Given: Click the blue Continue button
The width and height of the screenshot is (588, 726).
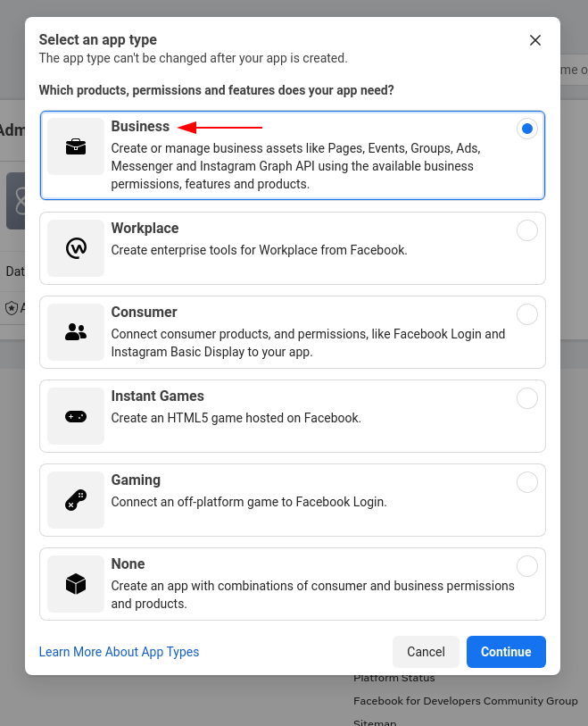Looking at the screenshot, I should [x=506, y=652].
